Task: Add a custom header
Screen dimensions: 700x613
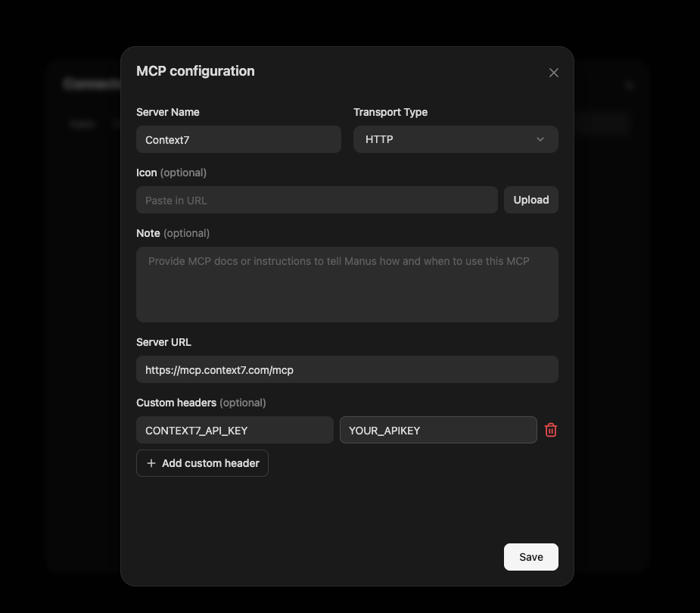Action: 202,463
